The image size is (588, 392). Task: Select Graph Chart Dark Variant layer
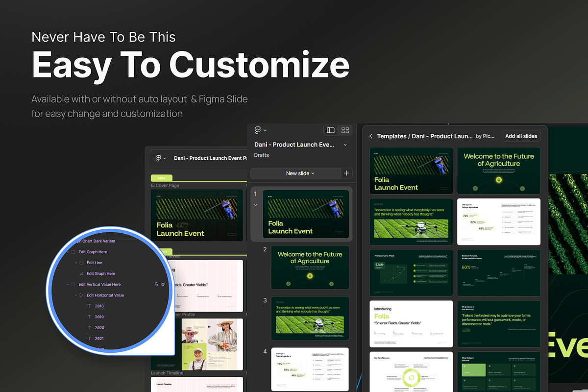tap(95, 241)
